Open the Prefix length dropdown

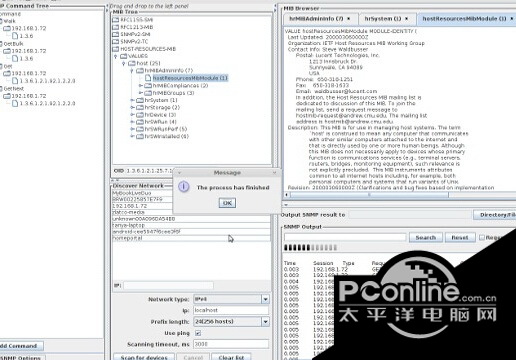265,322
